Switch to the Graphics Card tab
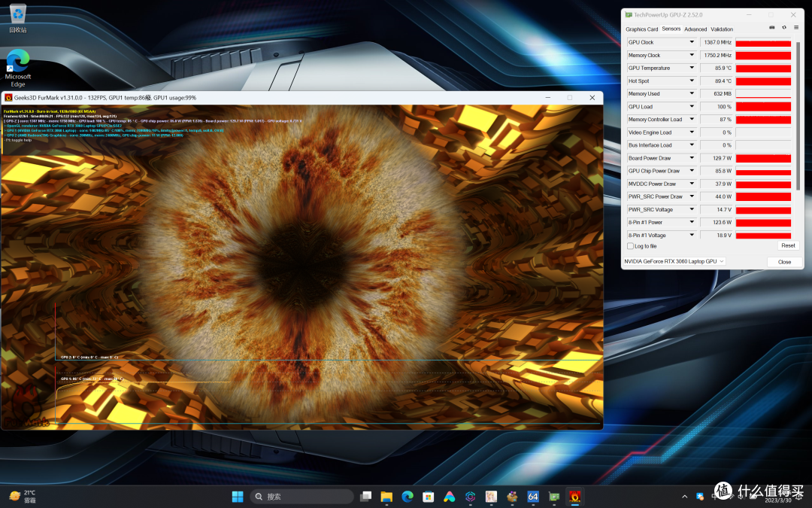This screenshot has width=812, height=508. (x=641, y=29)
